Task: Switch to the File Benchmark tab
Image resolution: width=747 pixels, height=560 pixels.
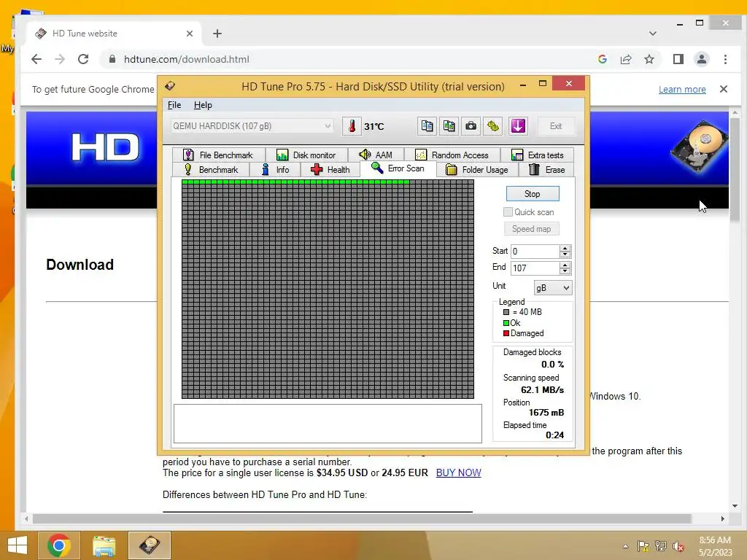Action: click(218, 155)
